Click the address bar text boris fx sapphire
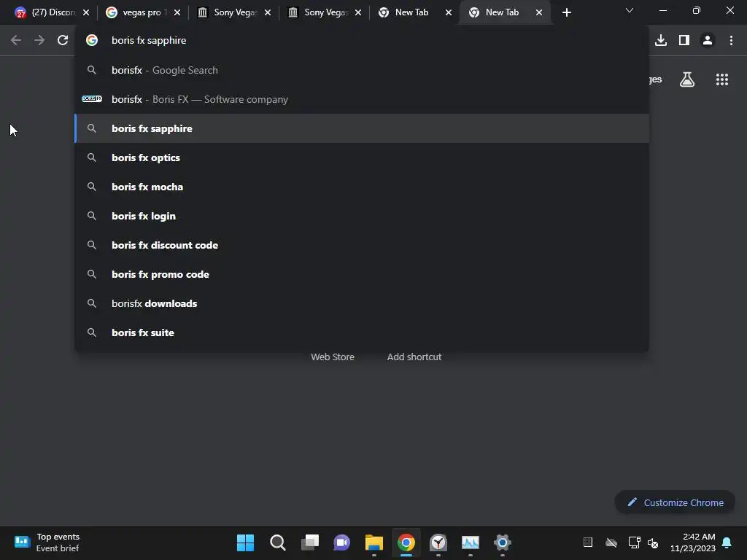Viewport: 747px width, 560px height. click(149, 41)
